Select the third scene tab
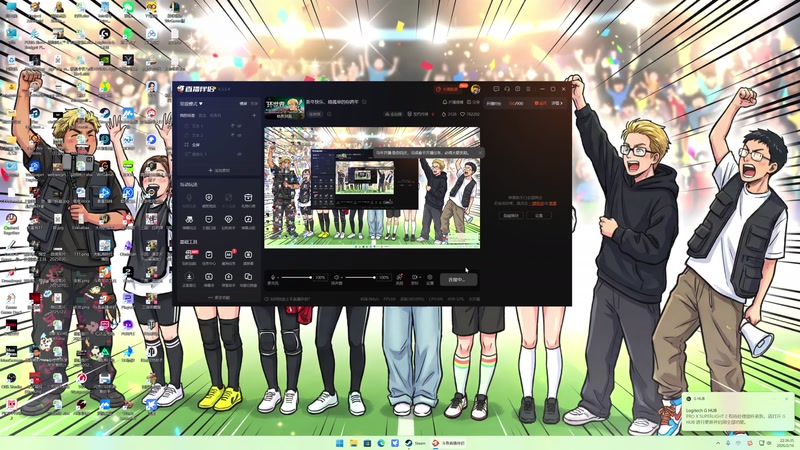Screen dimensions: 800x450 [215, 115]
